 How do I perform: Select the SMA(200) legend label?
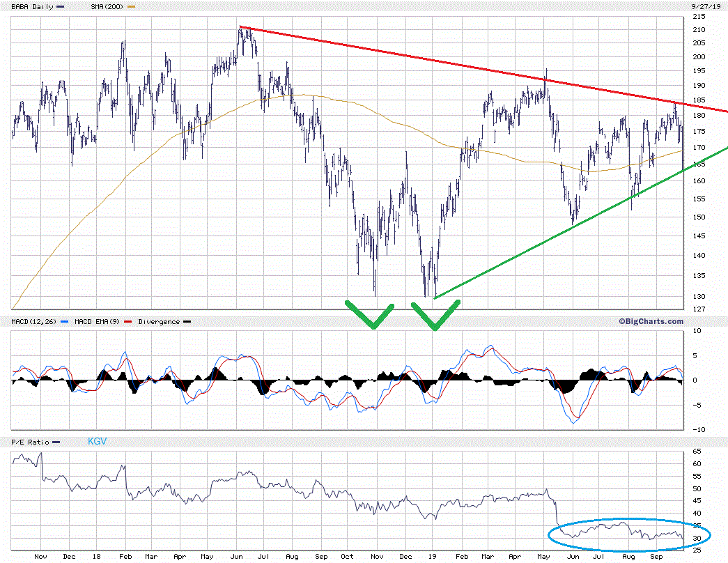pos(107,7)
